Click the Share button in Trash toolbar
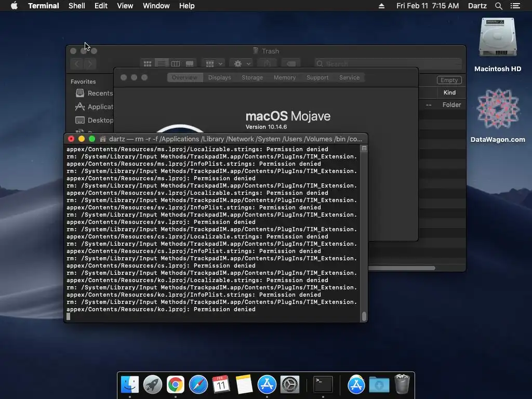The width and height of the screenshot is (532, 399). (x=267, y=64)
